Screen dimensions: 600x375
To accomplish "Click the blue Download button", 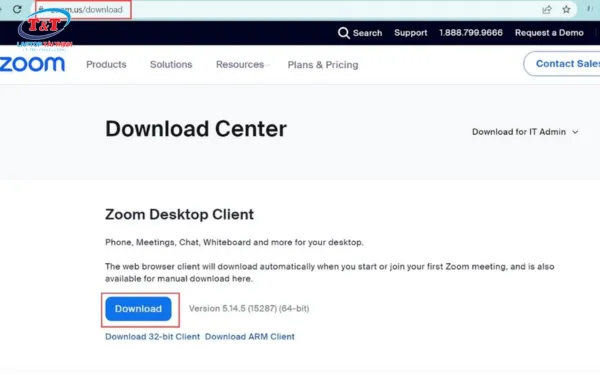I will [139, 309].
